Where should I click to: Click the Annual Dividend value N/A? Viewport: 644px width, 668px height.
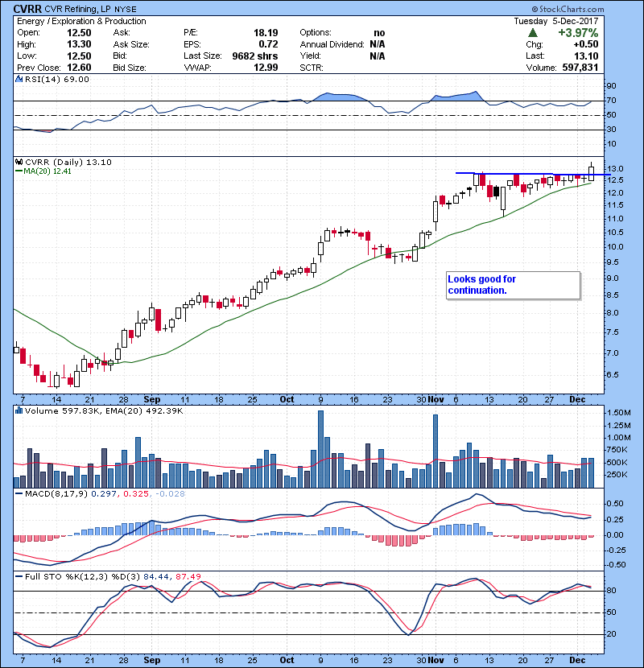(378, 44)
